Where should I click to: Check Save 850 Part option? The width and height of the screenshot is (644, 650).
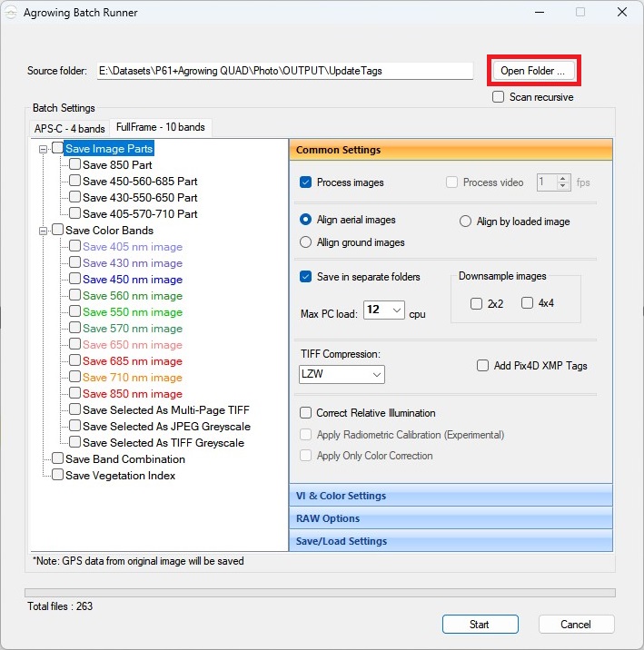pos(74,164)
